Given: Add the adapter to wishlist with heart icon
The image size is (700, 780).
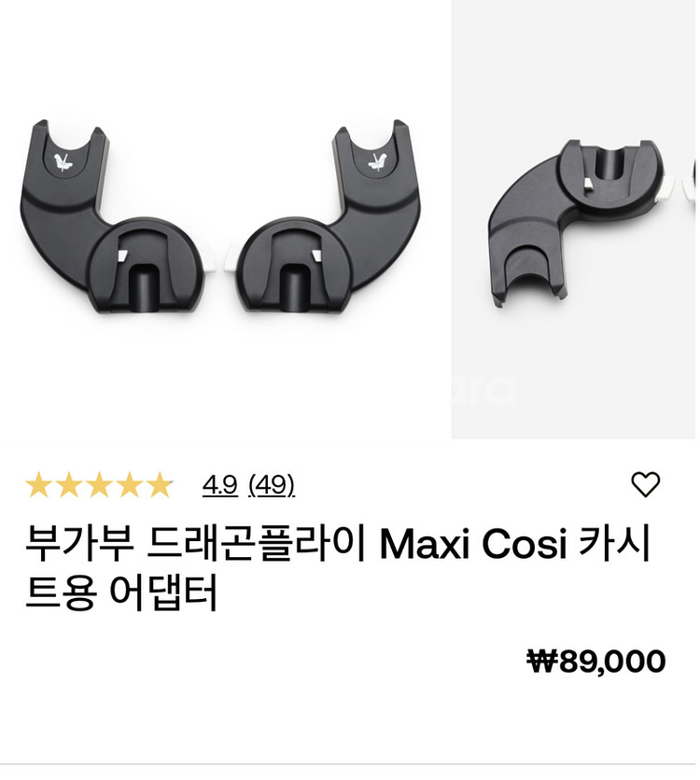Looking at the screenshot, I should pos(645,484).
